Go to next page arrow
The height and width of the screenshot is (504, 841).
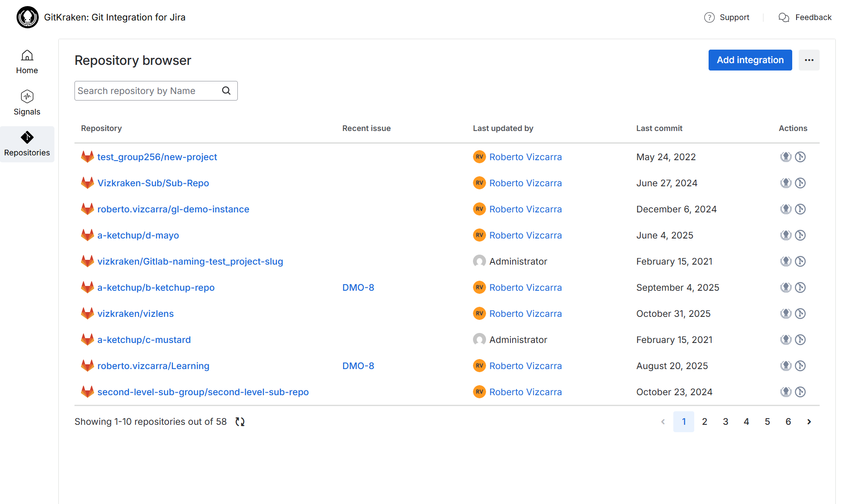(809, 422)
